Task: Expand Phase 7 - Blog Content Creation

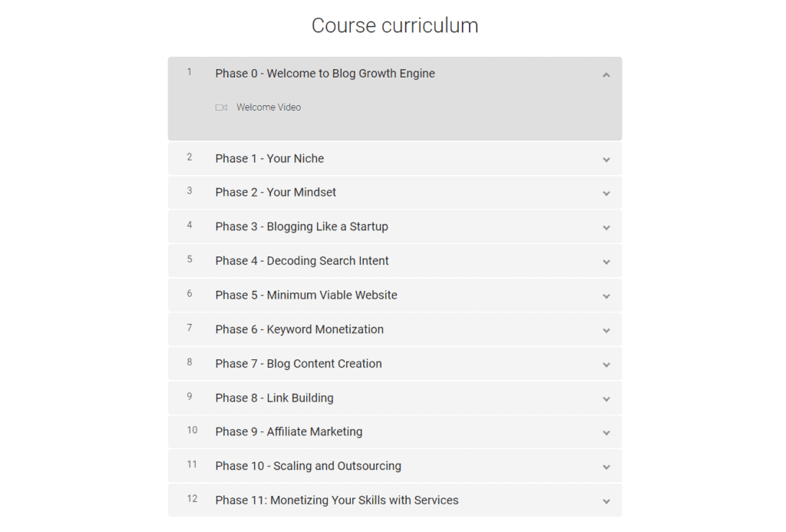Action: point(606,364)
